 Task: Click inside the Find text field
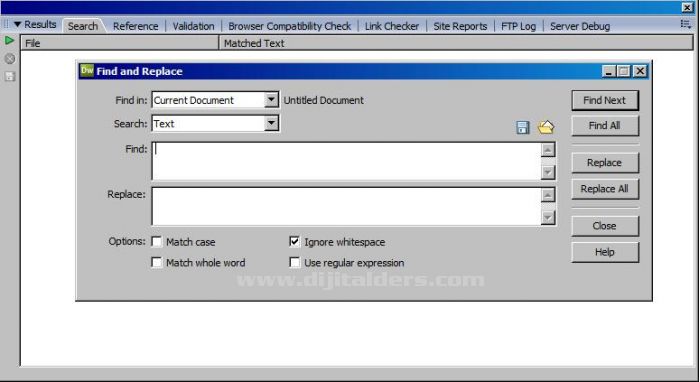pos(346,161)
